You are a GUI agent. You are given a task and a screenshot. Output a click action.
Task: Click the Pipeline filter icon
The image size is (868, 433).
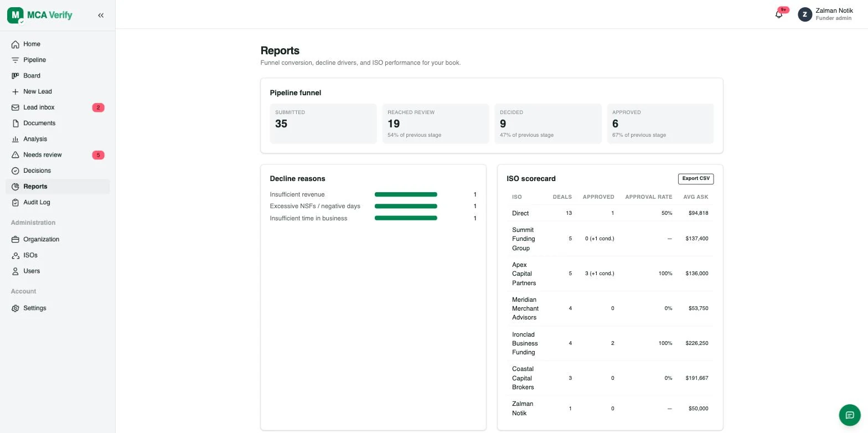(x=15, y=60)
